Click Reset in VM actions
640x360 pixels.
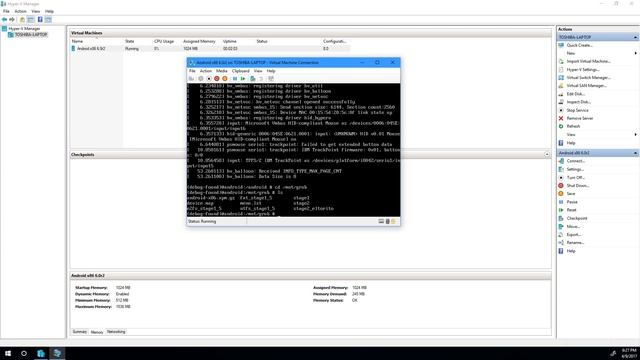(571, 210)
